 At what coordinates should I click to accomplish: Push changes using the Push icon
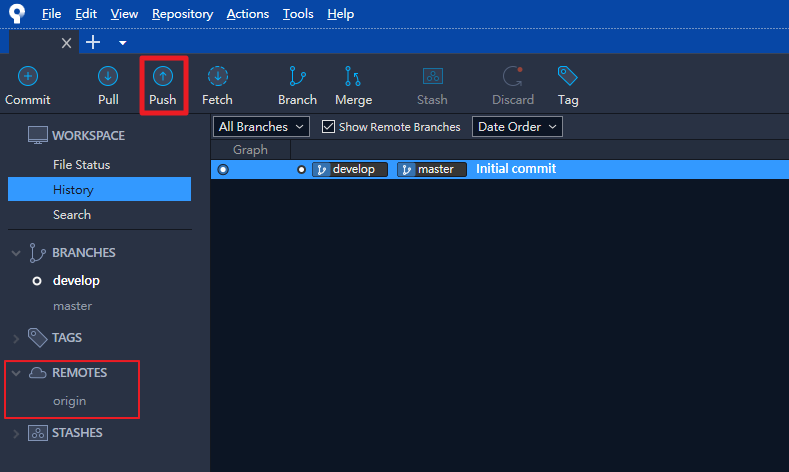(163, 77)
